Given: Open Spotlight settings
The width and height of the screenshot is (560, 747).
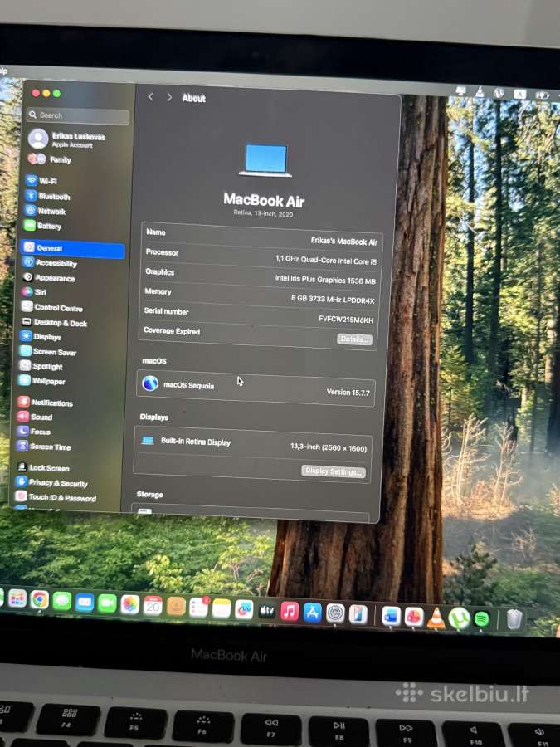Looking at the screenshot, I should 41,366.
